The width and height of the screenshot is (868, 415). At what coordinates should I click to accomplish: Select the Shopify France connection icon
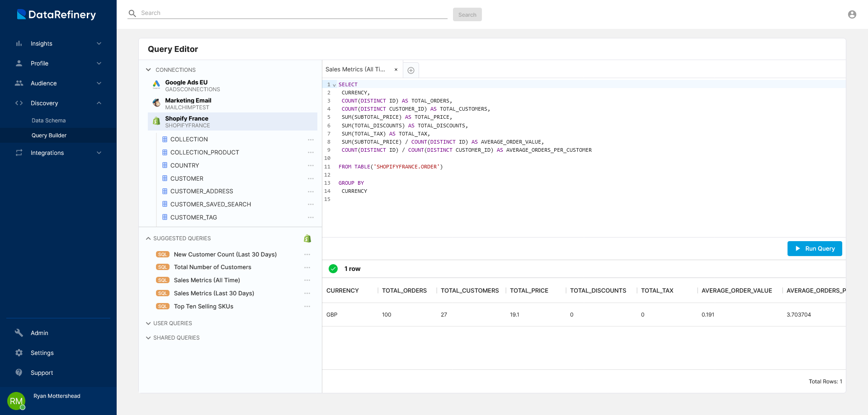point(156,121)
